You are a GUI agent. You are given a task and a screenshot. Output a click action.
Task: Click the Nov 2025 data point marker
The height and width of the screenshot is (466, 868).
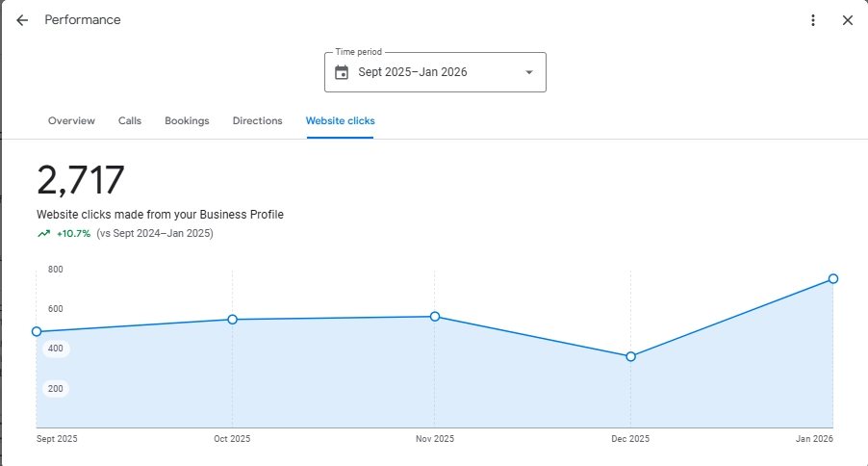(x=435, y=317)
